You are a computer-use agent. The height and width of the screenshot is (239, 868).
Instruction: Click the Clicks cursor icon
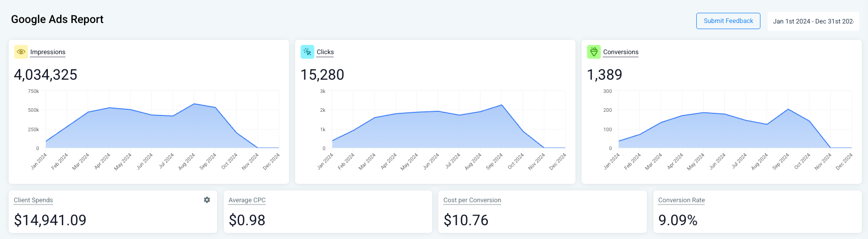(x=307, y=52)
